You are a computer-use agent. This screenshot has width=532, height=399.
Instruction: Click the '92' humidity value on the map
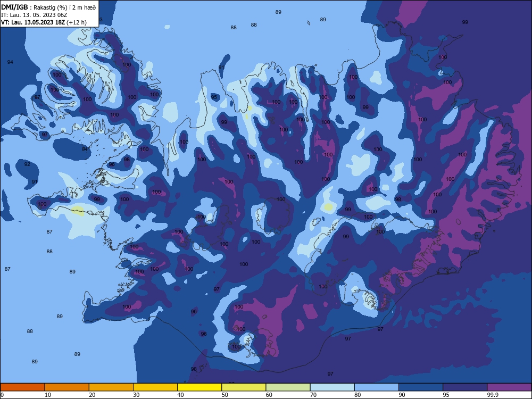(x=27, y=164)
